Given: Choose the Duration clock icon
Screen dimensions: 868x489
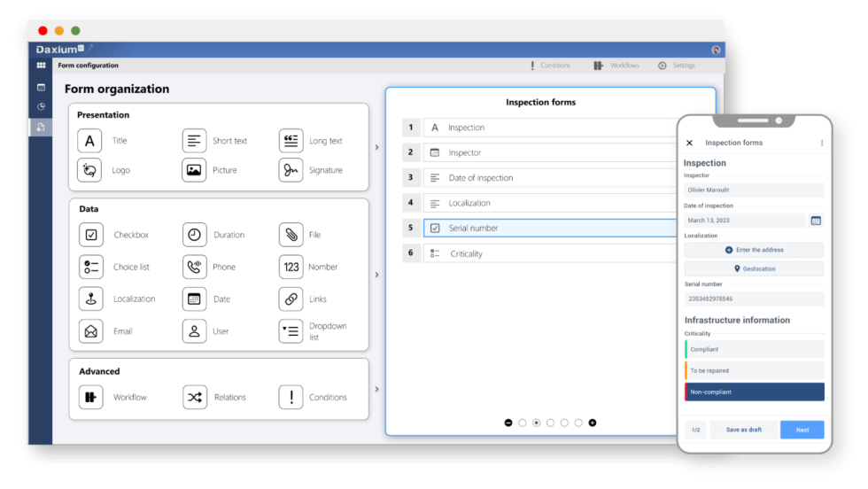Looking at the screenshot, I should click(x=194, y=235).
